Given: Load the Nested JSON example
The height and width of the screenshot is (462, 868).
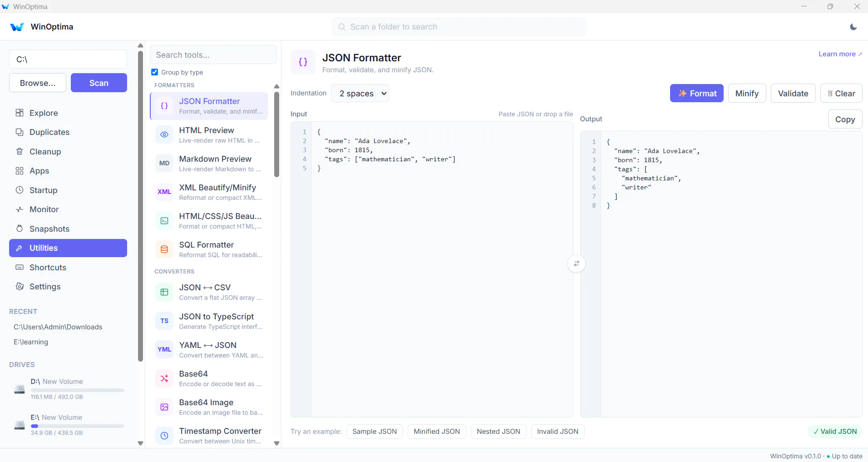Looking at the screenshot, I should tap(498, 432).
